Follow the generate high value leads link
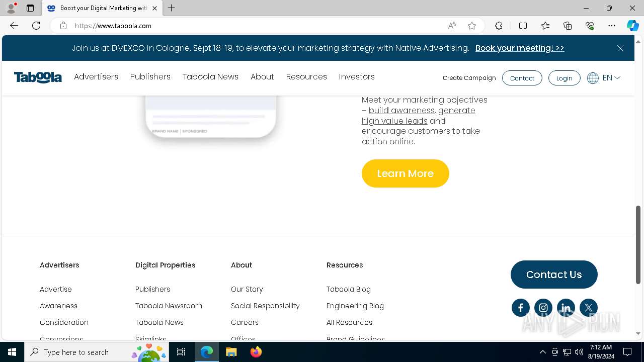The image size is (644, 362). [419, 116]
